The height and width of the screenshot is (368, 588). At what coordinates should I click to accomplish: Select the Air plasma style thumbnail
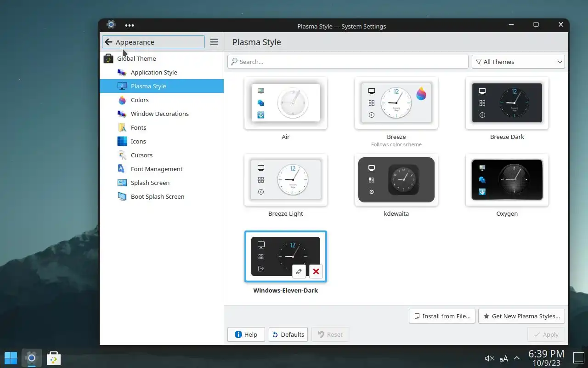pyautogui.click(x=286, y=103)
